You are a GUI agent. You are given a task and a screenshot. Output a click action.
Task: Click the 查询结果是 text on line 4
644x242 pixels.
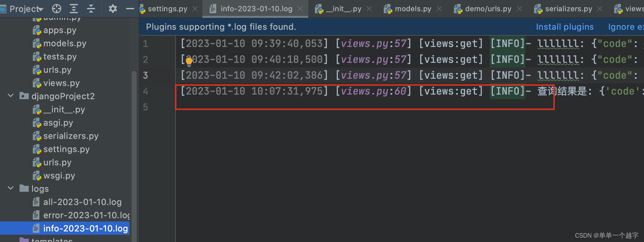coord(562,91)
